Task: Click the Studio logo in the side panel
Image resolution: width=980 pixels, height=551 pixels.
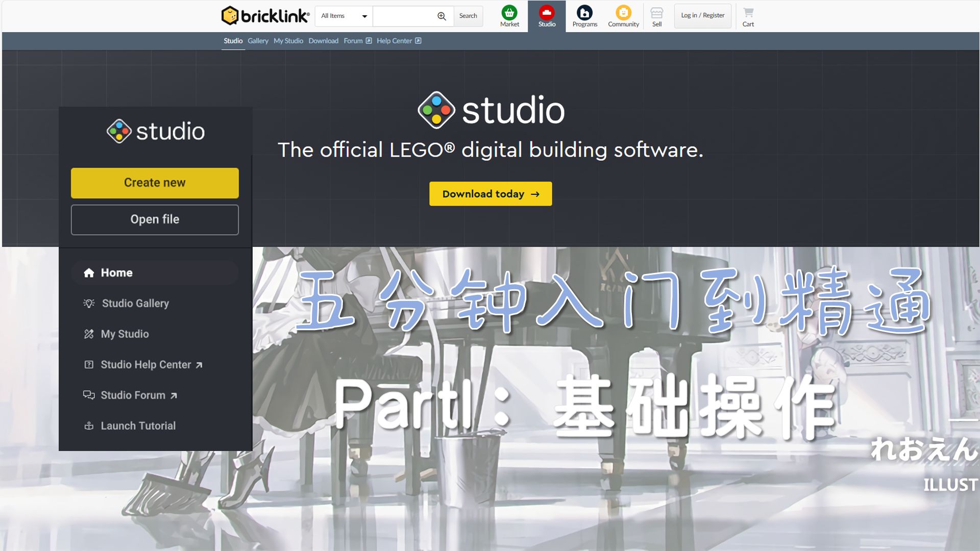Action: pos(156,131)
